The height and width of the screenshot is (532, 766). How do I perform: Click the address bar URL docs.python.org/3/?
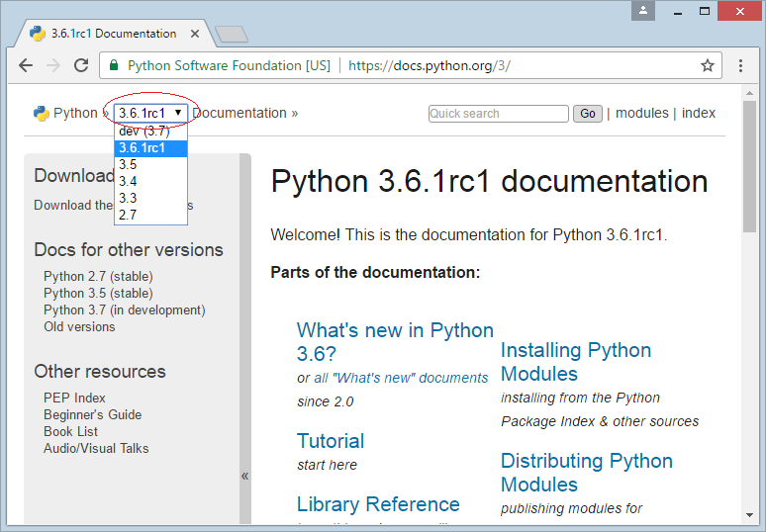point(430,65)
